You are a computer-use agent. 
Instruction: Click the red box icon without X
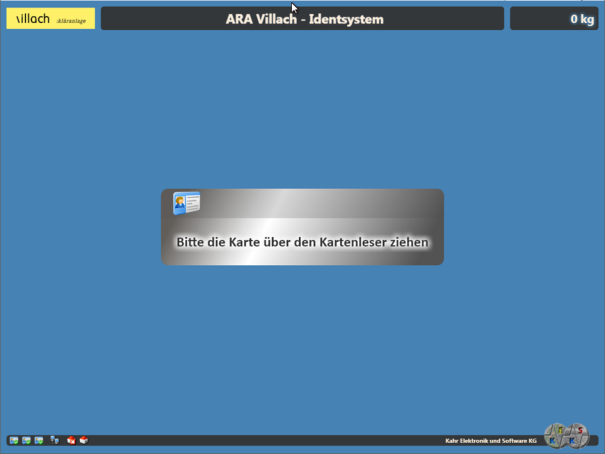tap(84, 440)
